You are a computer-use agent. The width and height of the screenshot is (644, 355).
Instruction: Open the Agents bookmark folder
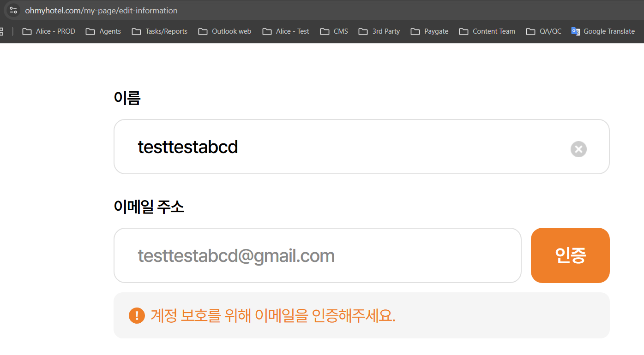click(x=104, y=31)
